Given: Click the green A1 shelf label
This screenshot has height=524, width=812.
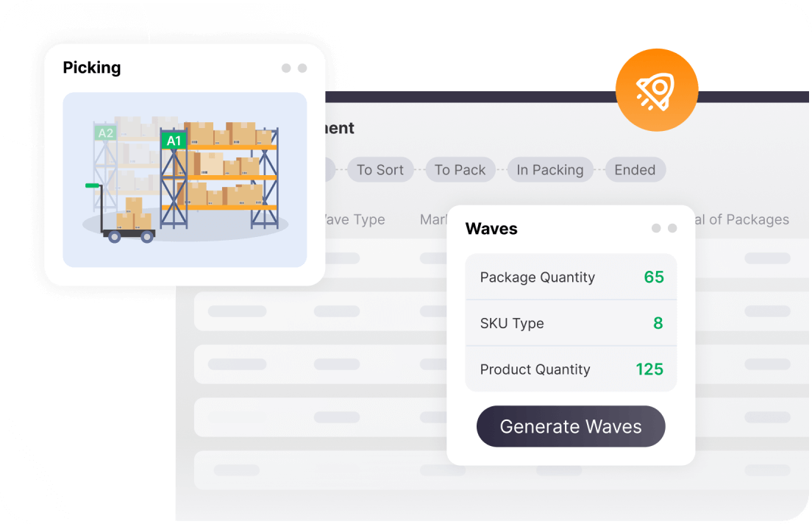Looking at the screenshot, I should [x=174, y=140].
